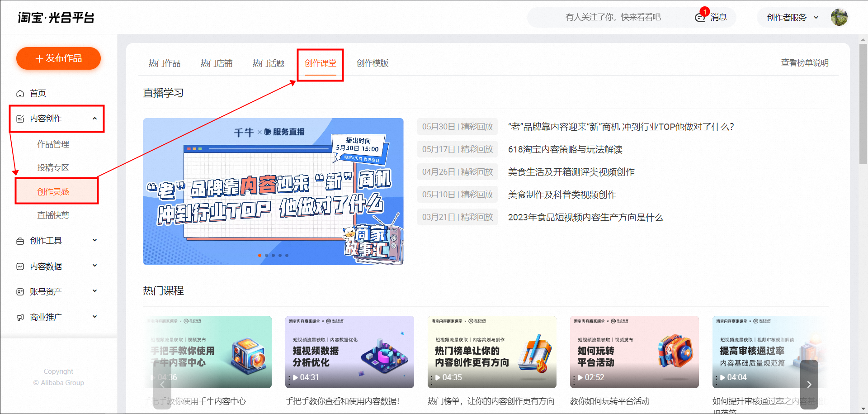Open the search field showing 有人关注了你
868x414 pixels.
[613, 17]
